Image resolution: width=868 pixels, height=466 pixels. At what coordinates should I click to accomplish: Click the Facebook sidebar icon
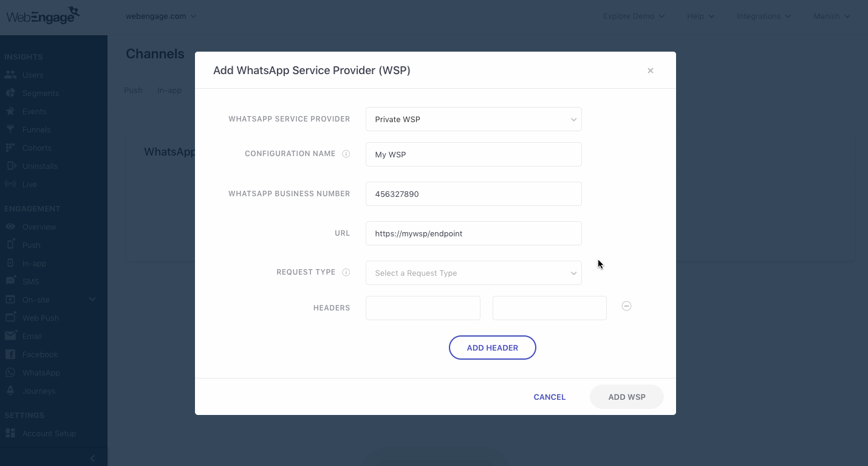[x=10, y=354]
